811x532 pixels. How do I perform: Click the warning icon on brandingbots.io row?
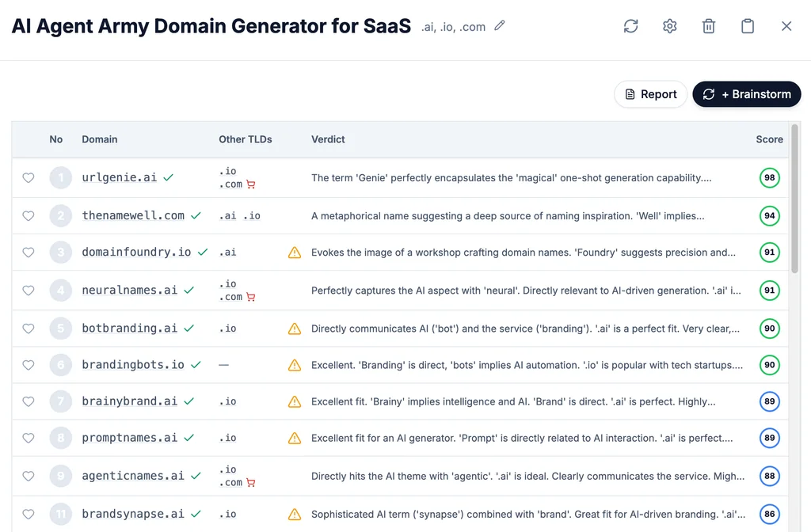click(x=294, y=365)
